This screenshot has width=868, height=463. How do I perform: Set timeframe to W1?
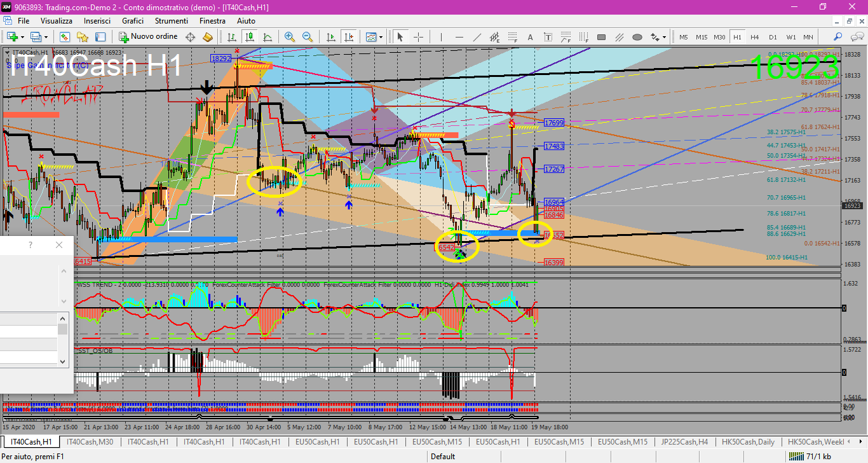tap(790, 37)
